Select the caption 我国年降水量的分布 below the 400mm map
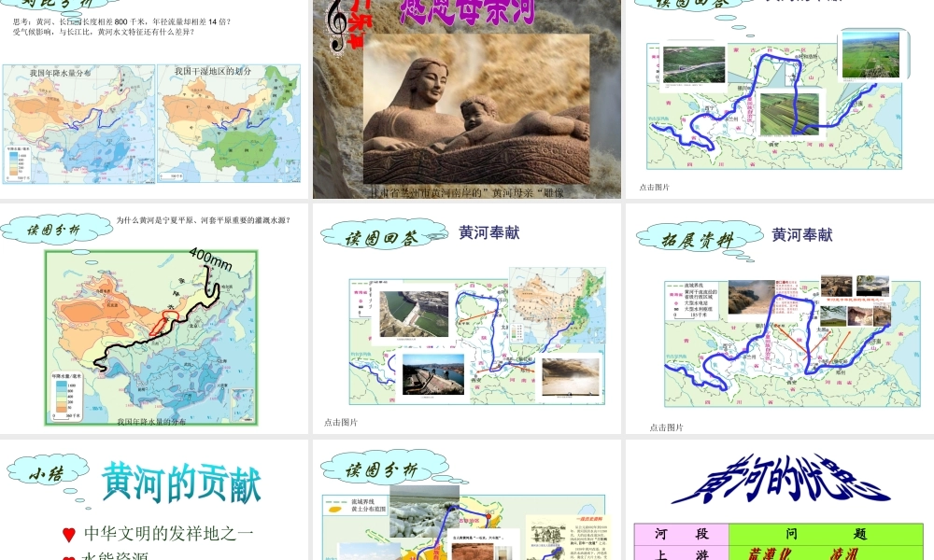This screenshot has height=560, width=934. coord(151,421)
